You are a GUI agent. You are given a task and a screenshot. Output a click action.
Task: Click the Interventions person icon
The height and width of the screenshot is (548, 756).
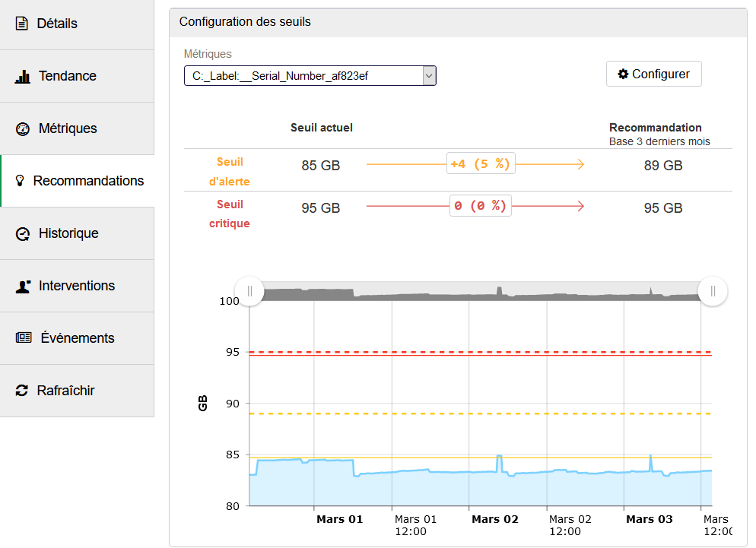point(23,287)
